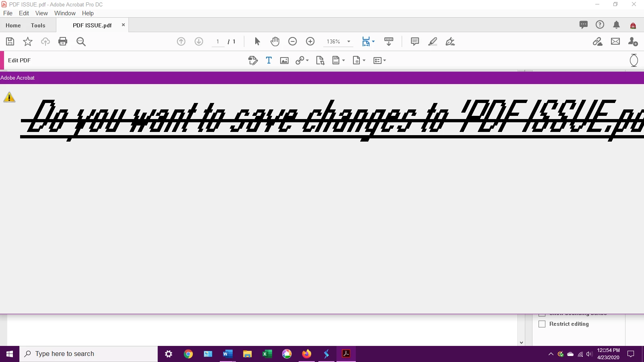Expand Header & Footer dropdown arrow
This screenshot has height=362, width=644.
pos(344,60)
